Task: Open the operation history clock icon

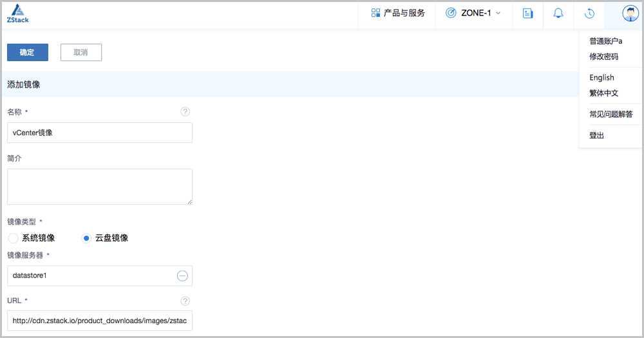Action: tap(589, 14)
